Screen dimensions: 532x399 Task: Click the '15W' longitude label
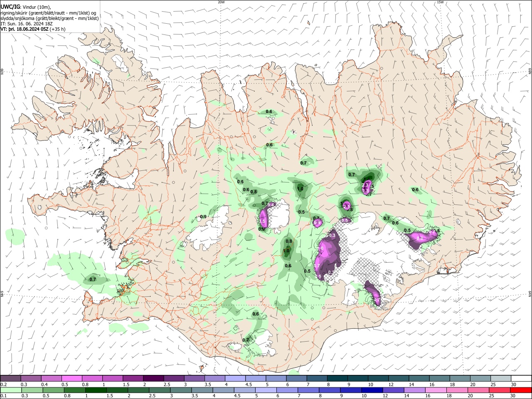tap(440, 2)
